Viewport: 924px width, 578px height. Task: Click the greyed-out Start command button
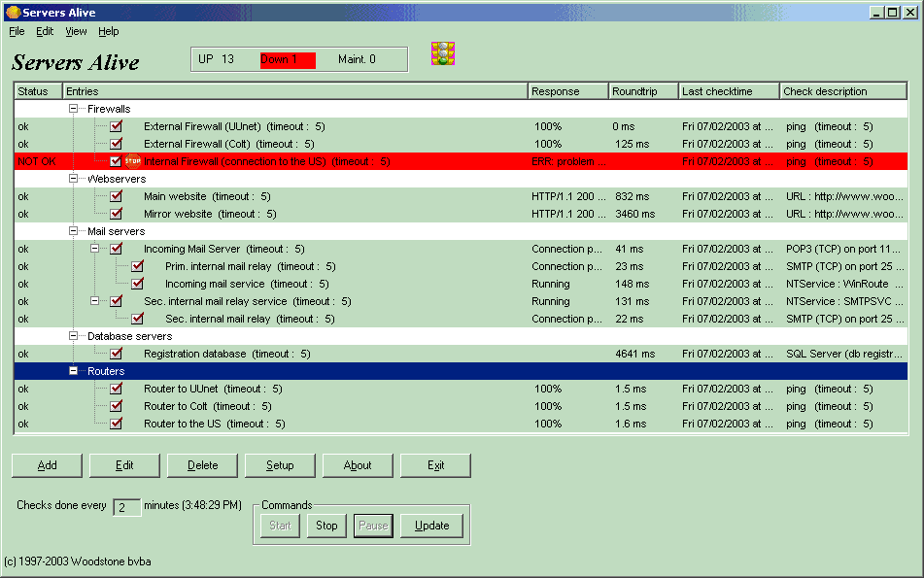(x=280, y=526)
